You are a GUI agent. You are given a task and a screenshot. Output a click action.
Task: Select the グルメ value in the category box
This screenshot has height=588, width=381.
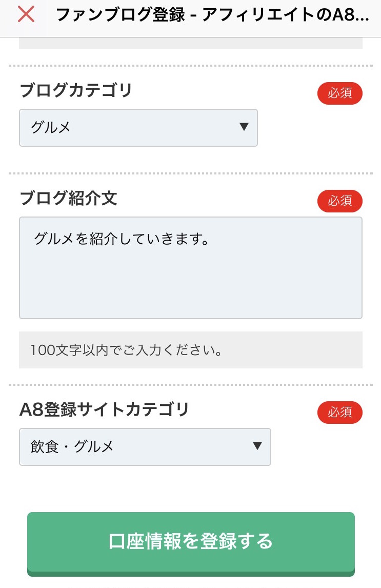pyautogui.click(x=51, y=127)
